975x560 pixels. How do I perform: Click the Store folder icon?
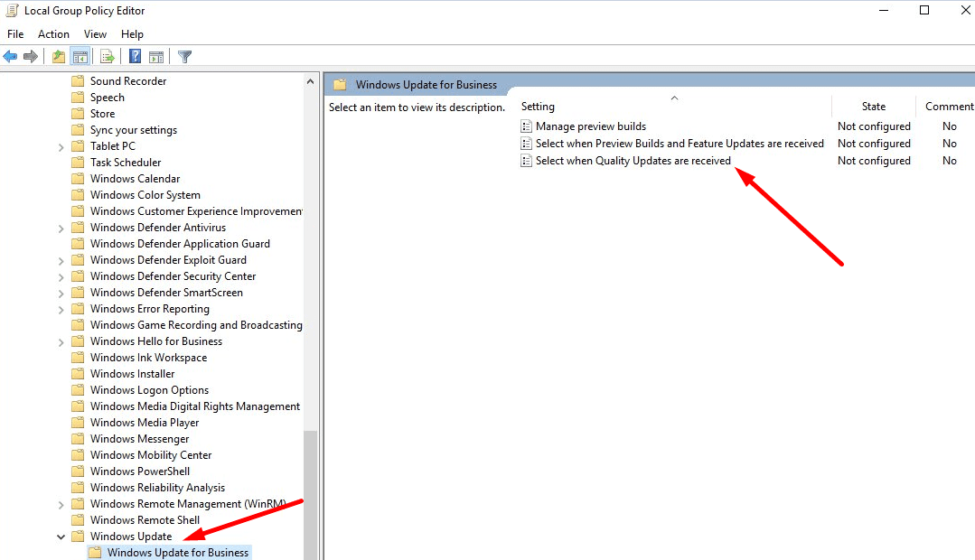coord(78,113)
